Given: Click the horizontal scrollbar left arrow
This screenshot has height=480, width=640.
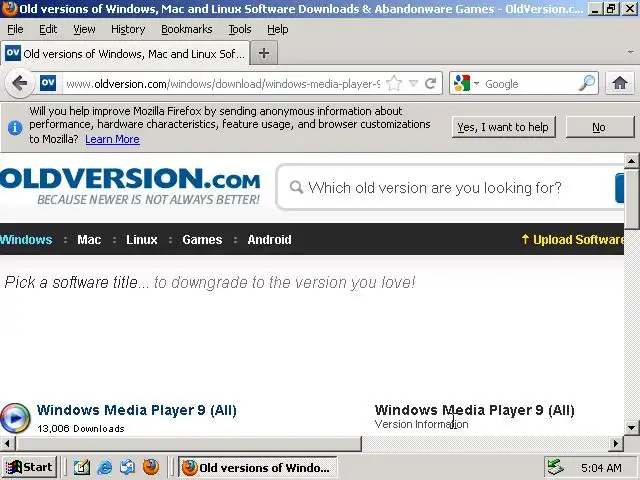Looking at the screenshot, I should (x=7, y=443).
